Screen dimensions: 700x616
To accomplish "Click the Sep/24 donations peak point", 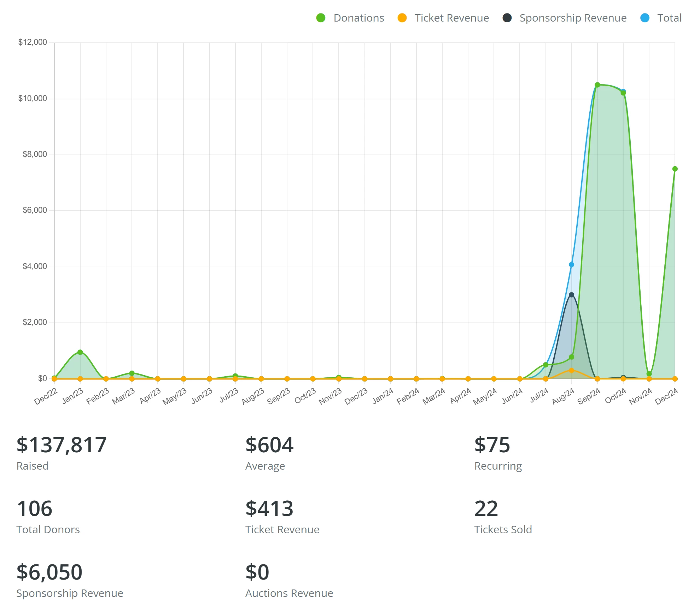I will (x=597, y=85).
